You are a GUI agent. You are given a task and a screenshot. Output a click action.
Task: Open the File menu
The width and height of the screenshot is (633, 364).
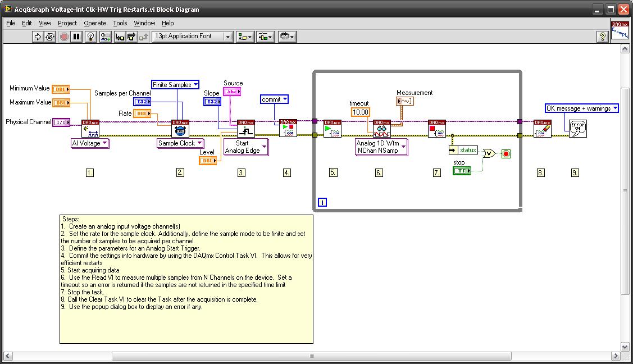click(x=11, y=23)
